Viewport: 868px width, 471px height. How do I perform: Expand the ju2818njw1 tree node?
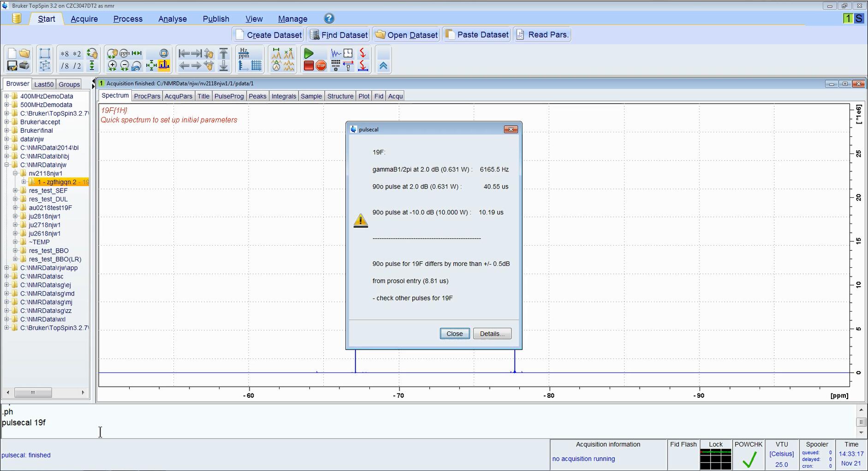[x=15, y=216]
